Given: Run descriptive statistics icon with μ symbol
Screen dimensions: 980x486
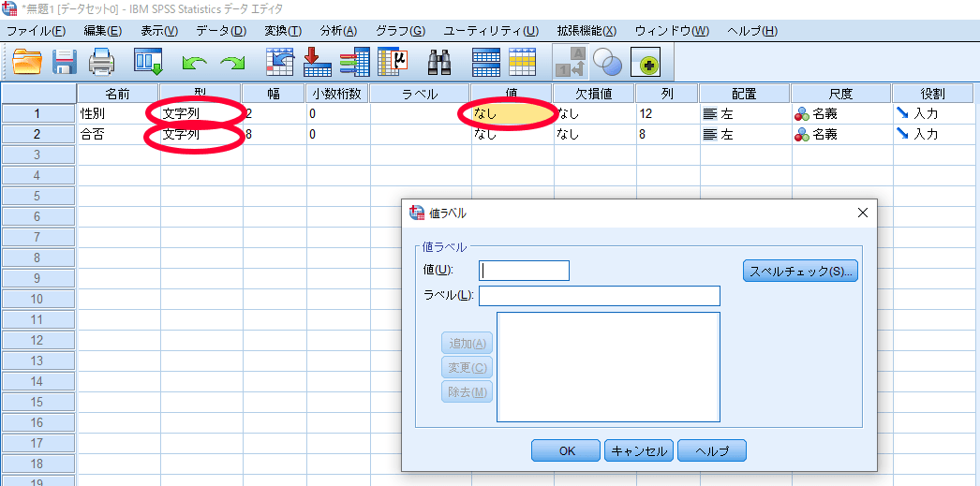Looking at the screenshot, I should click(x=393, y=62).
